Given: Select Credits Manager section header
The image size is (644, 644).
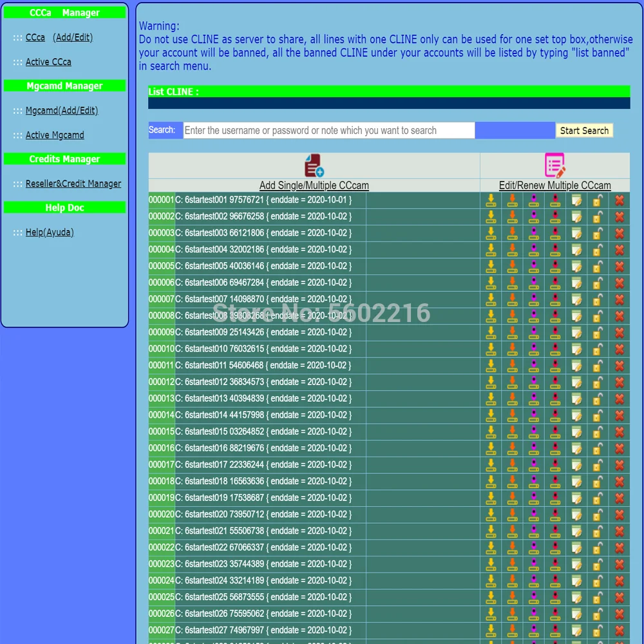Looking at the screenshot, I should pyautogui.click(x=64, y=159).
